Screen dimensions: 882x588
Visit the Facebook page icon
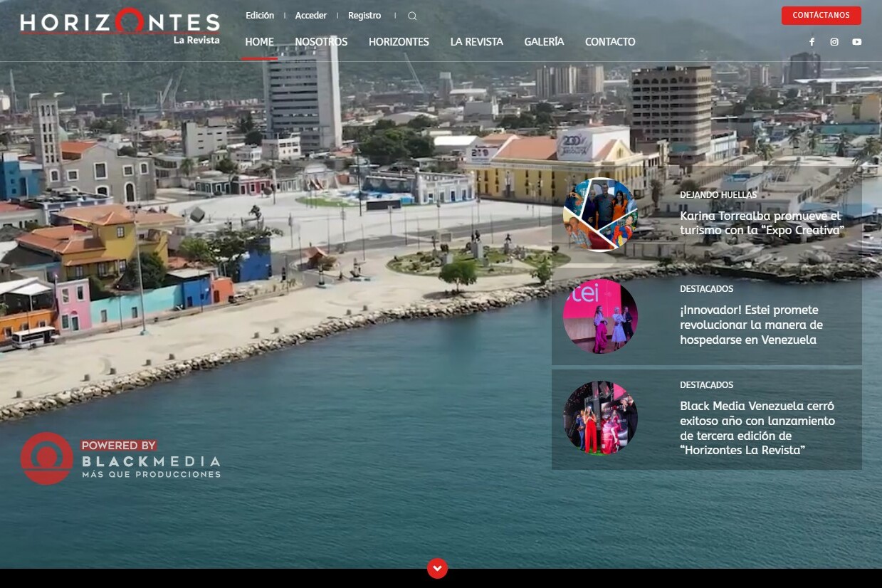coord(812,42)
